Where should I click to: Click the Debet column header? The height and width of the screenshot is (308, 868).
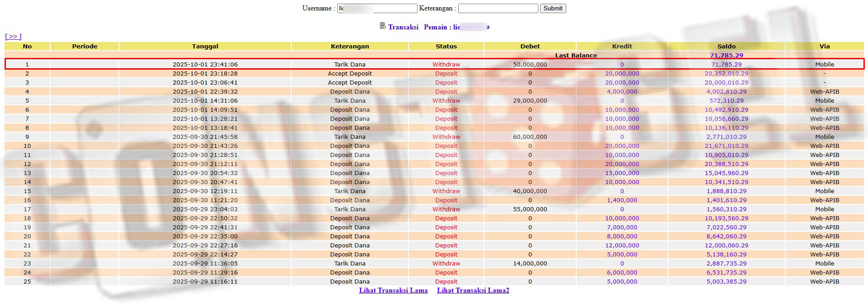click(x=530, y=46)
